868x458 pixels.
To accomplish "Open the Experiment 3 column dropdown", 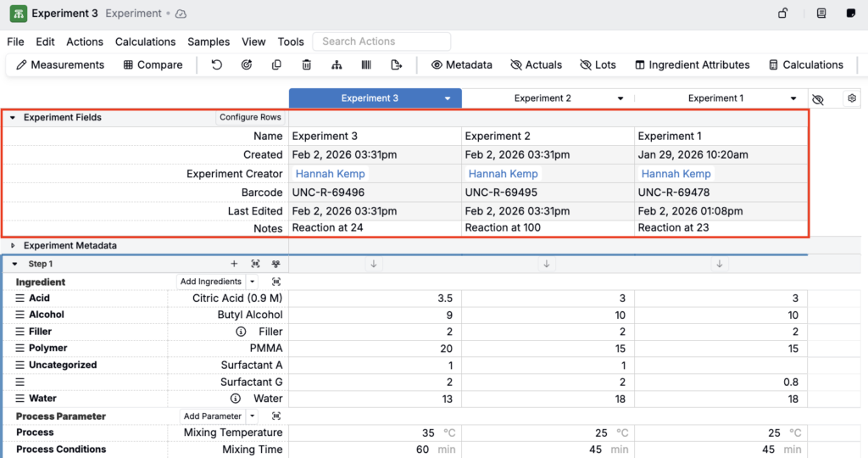I will coord(448,98).
